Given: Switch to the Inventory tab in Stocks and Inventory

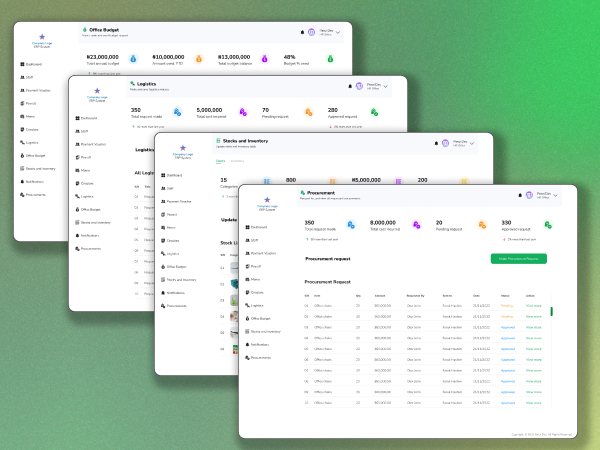Looking at the screenshot, I should (x=237, y=161).
